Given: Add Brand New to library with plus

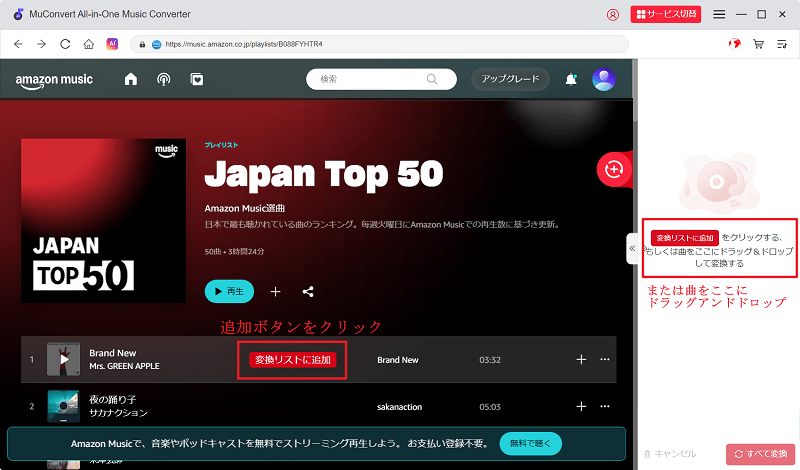Looking at the screenshot, I should click(x=581, y=359).
